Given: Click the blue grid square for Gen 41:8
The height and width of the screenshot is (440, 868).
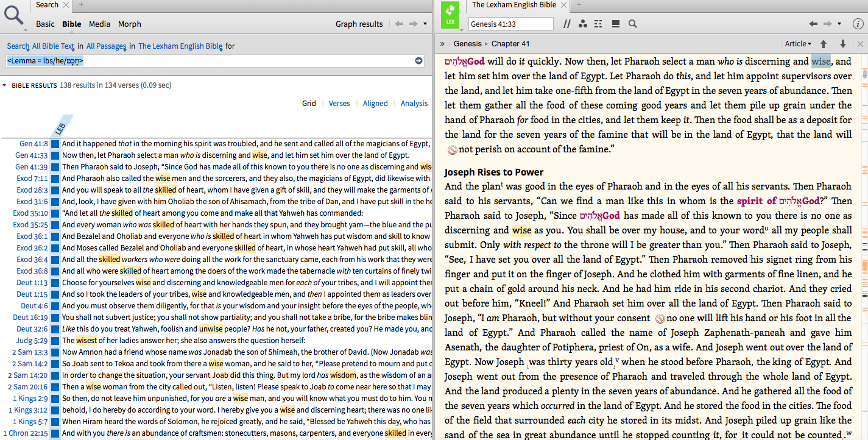Looking at the screenshot, I should pos(55,144).
